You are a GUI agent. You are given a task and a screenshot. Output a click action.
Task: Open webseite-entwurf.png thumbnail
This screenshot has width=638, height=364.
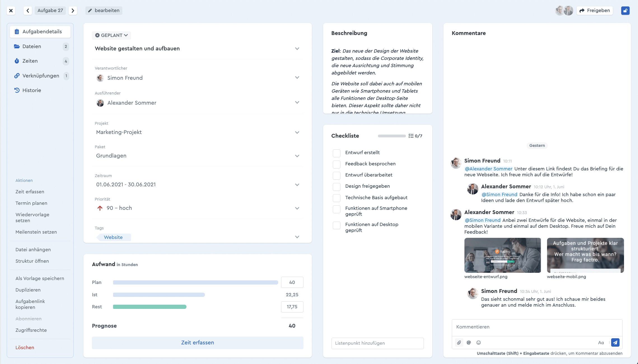503,255
